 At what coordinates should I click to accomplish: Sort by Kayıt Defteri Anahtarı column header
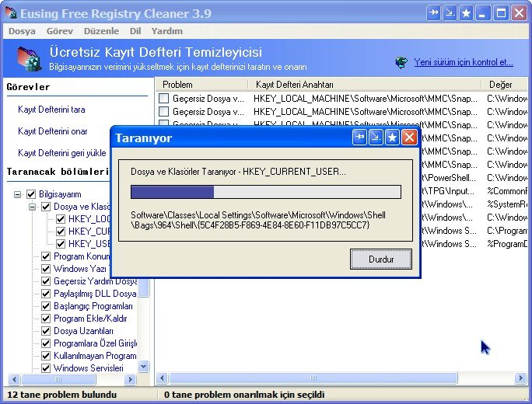pyautogui.click(x=365, y=85)
